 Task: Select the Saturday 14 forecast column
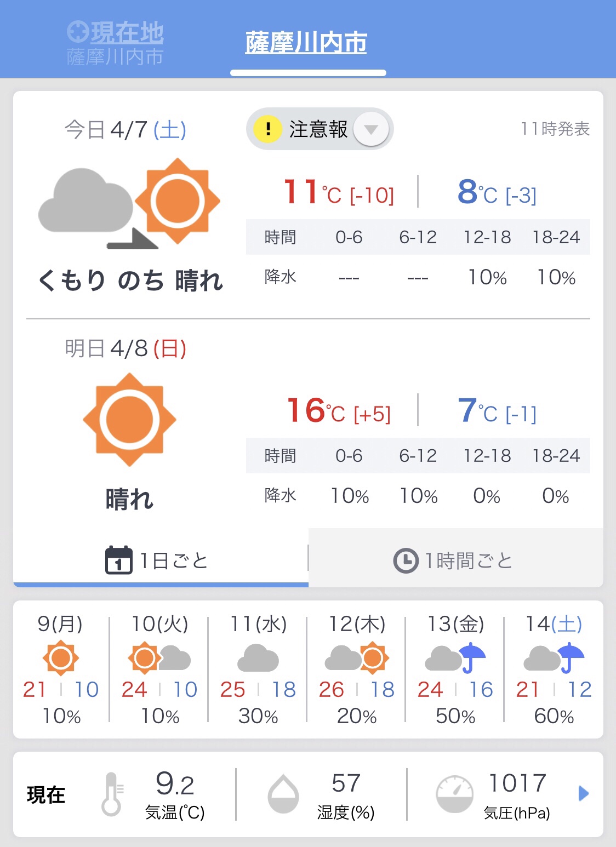(x=554, y=669)
